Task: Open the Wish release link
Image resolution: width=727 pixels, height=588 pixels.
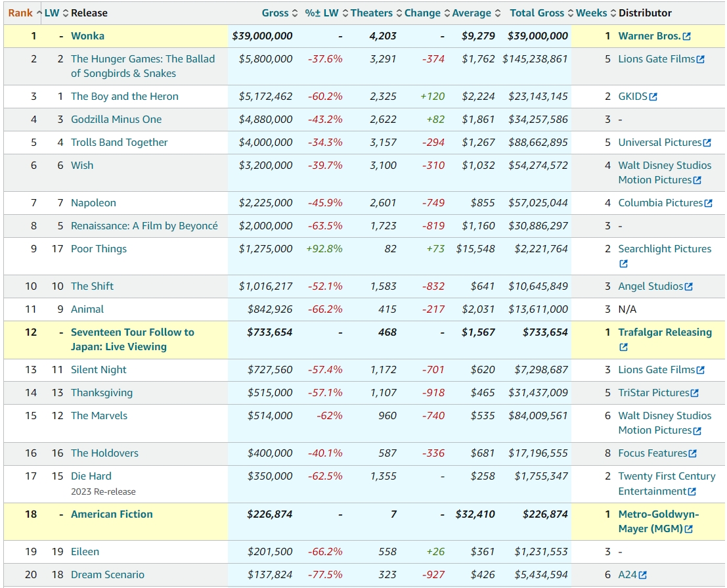Action: (82, 166)
